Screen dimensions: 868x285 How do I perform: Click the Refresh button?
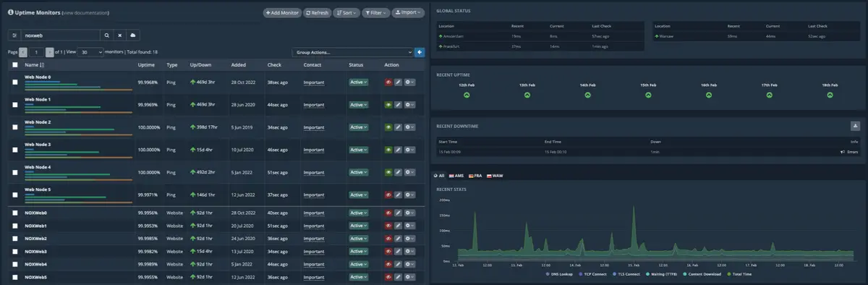click(x=317, y=12)
